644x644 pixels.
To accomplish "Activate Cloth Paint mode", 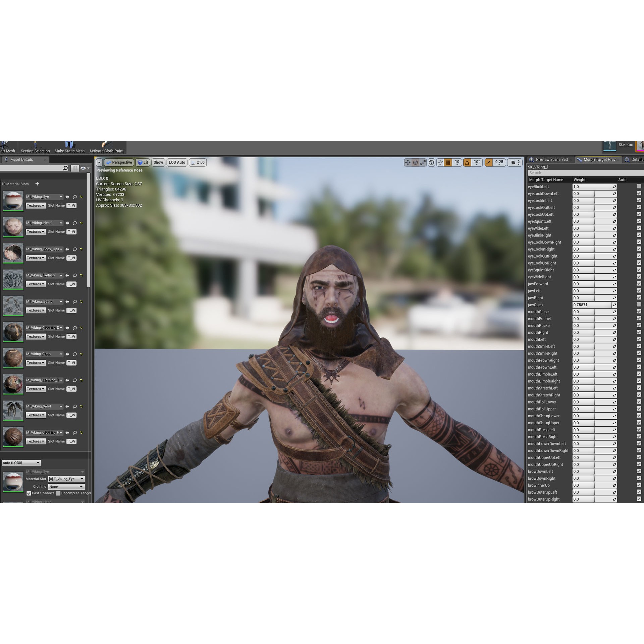I will 106,146.
